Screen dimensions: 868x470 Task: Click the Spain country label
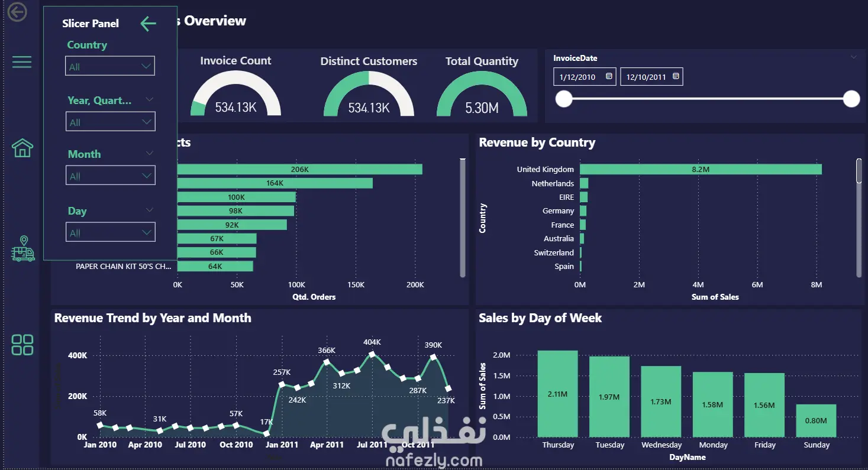pos(564,266)
